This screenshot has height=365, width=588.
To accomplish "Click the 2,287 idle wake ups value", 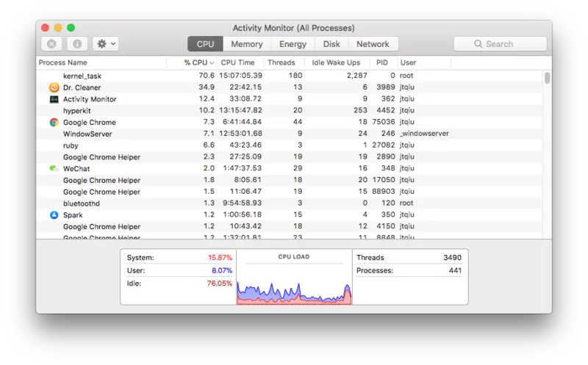I will [x=357, y=76].
